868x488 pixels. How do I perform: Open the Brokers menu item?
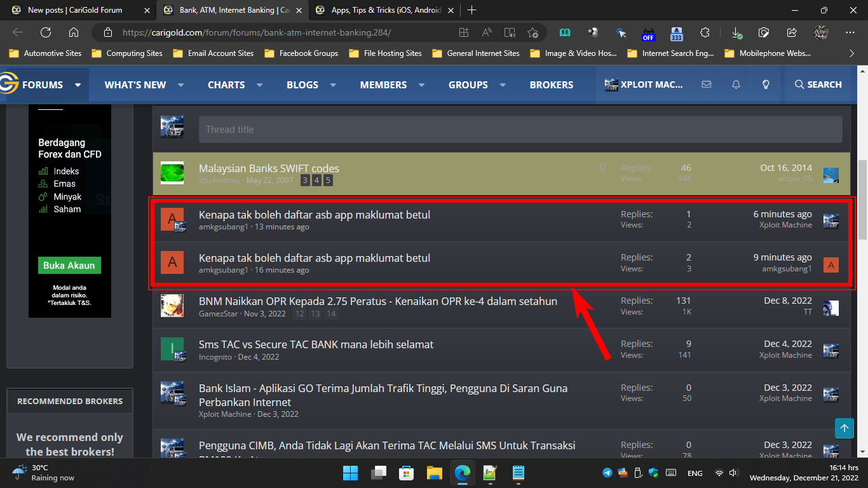[552, 85]
